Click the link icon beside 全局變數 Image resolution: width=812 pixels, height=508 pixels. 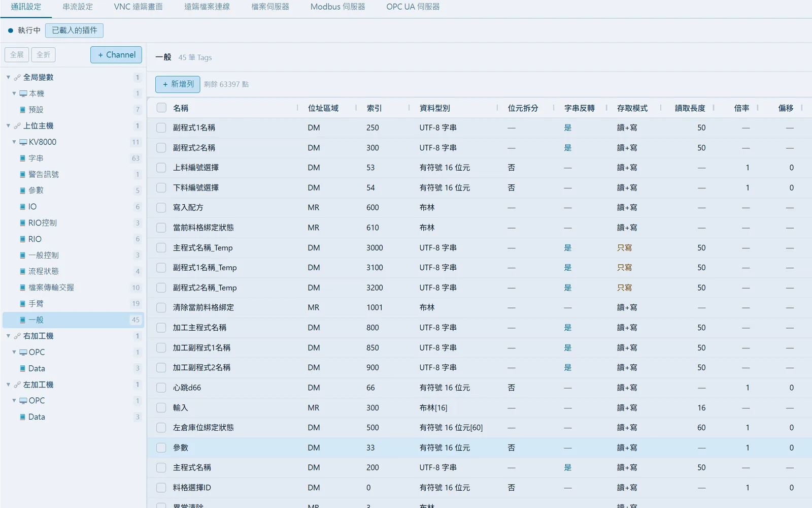pos(17,77)
